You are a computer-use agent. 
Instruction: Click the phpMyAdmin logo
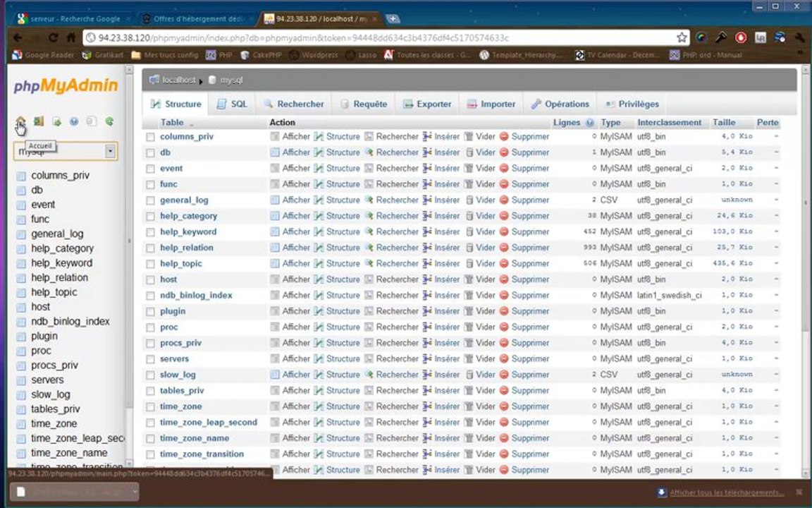(66, 85)
